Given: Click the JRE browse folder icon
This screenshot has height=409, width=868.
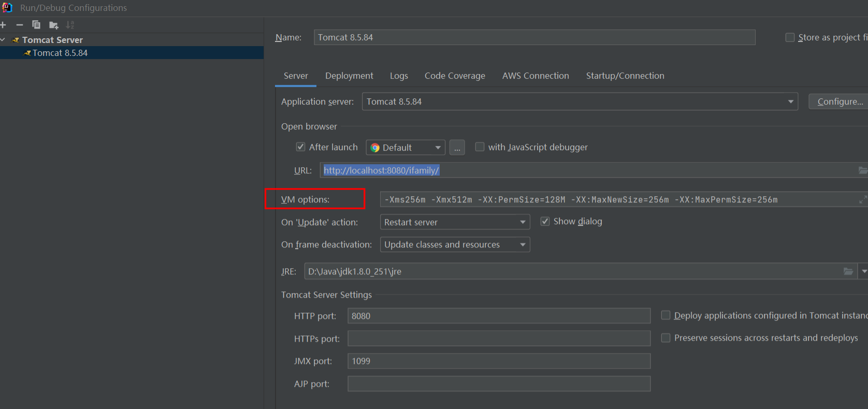Looking at the screenshot, I should pyautogui.click(x=848, y=271).
